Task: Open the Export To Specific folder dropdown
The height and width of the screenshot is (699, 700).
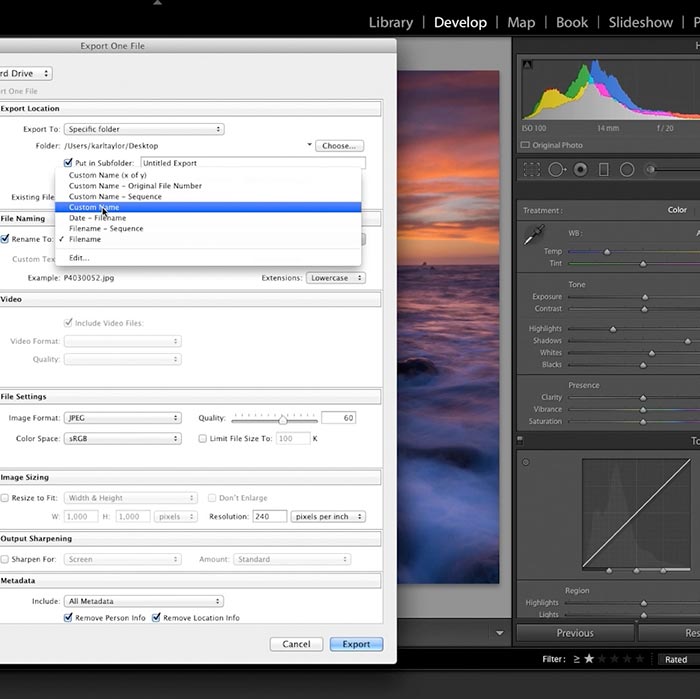Action: (144, 129)
